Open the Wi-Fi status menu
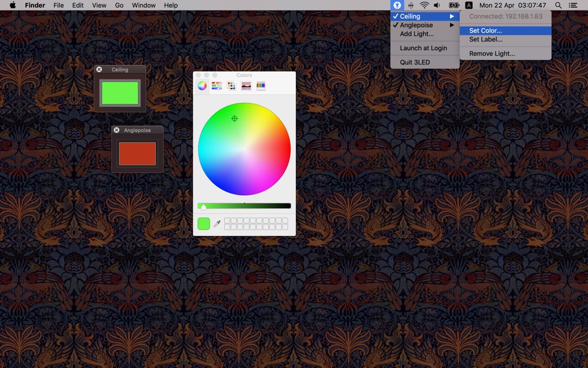 click(x=424, y=5)
